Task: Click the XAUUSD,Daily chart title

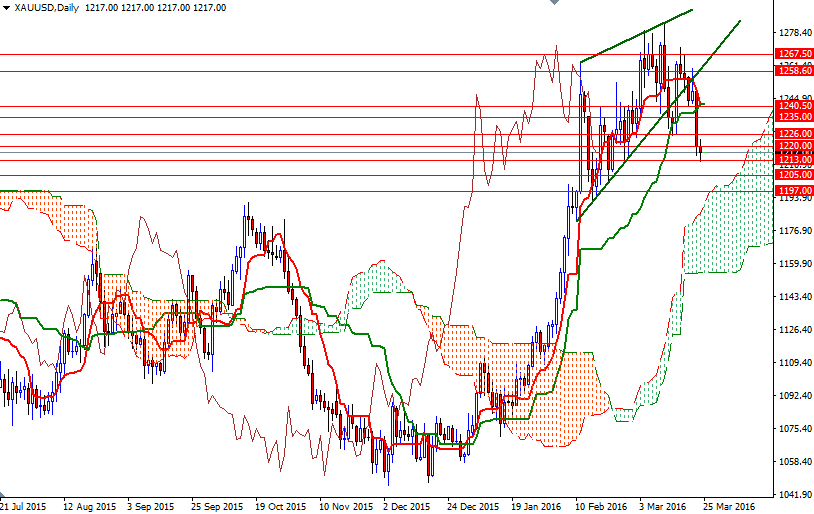Action: point(47,8)
